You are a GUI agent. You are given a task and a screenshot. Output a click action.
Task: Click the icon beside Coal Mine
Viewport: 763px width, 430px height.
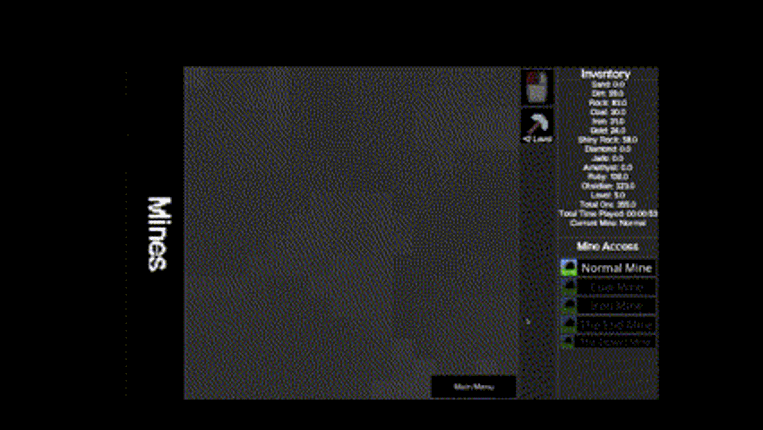click(x=568, y=287)
